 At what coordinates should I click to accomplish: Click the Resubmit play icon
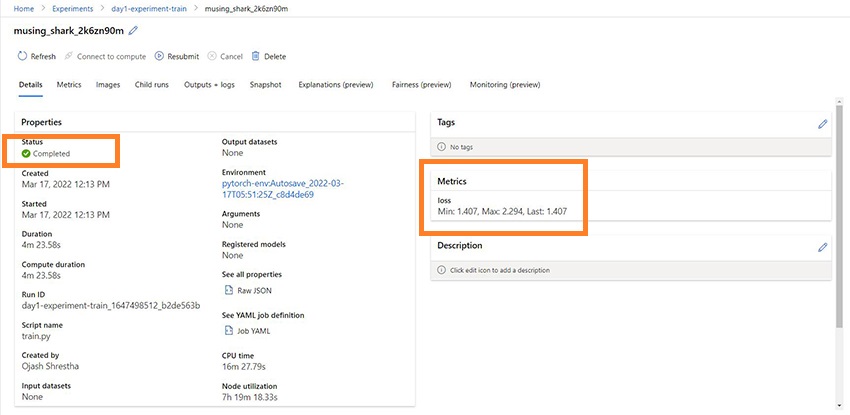coord(159,56)
